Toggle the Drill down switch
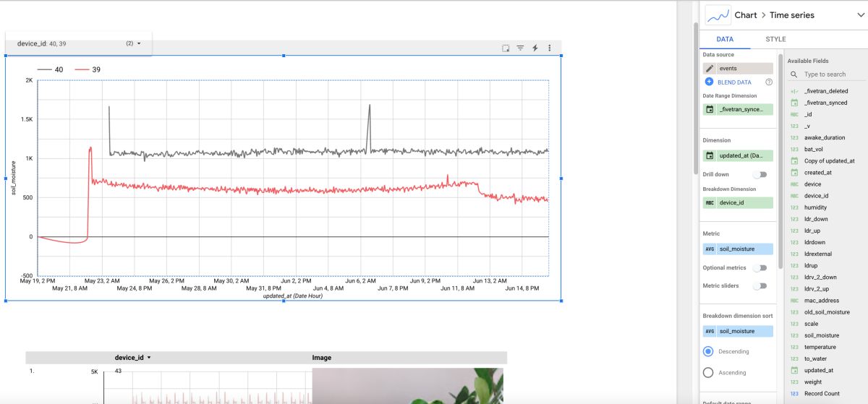 (x=759, y=174)
